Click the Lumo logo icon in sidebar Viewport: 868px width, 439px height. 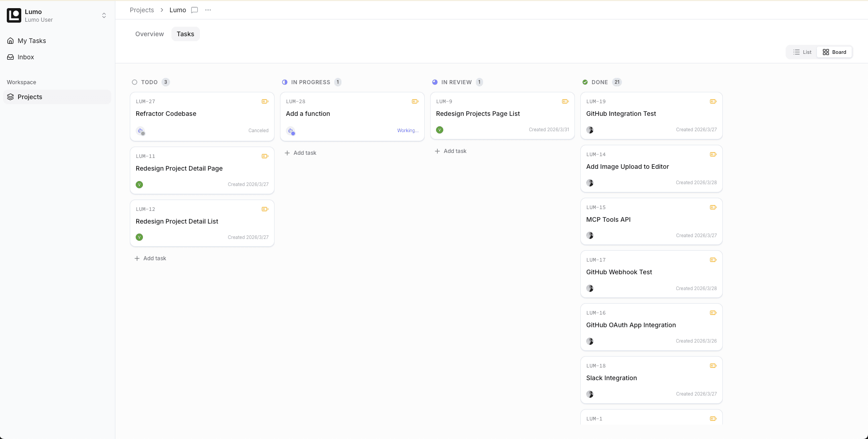[x=14, y=15]
